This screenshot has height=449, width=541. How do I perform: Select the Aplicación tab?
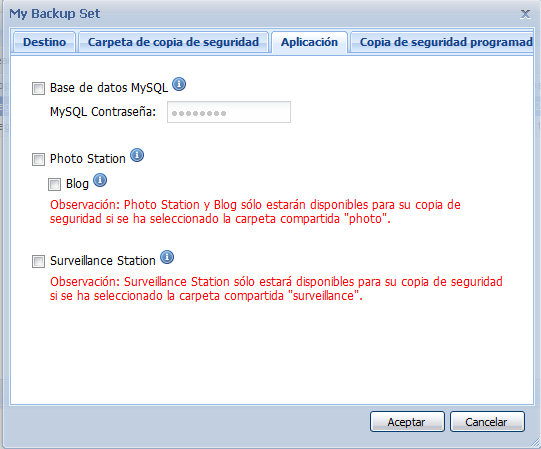point(309,42)
